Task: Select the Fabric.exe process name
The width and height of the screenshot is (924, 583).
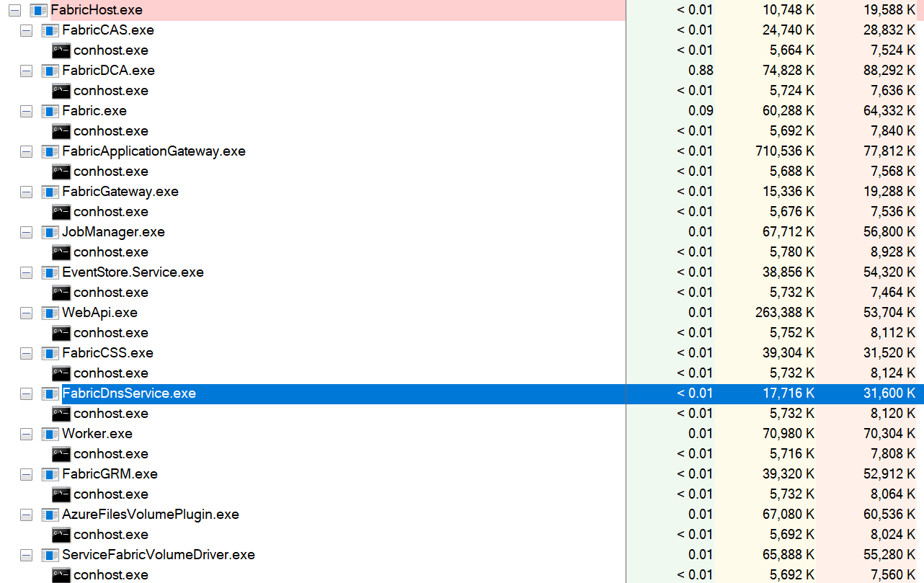Action: [x=94, y=111]
